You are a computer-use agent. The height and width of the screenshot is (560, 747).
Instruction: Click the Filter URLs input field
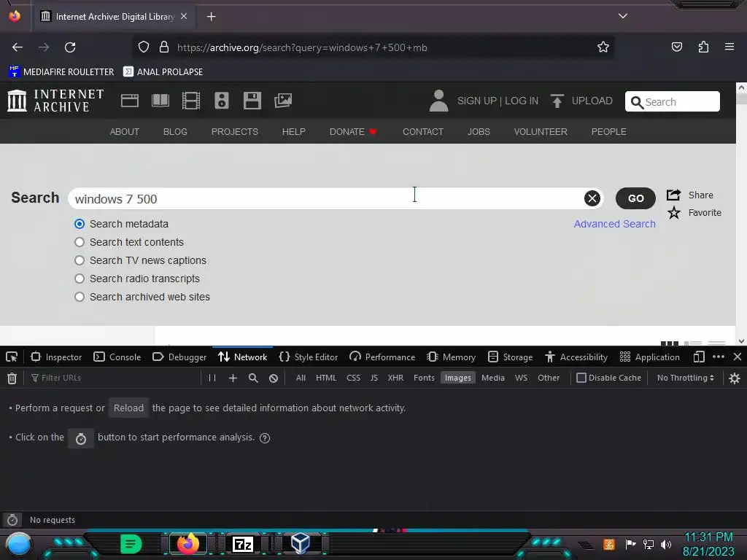(115, 378)
